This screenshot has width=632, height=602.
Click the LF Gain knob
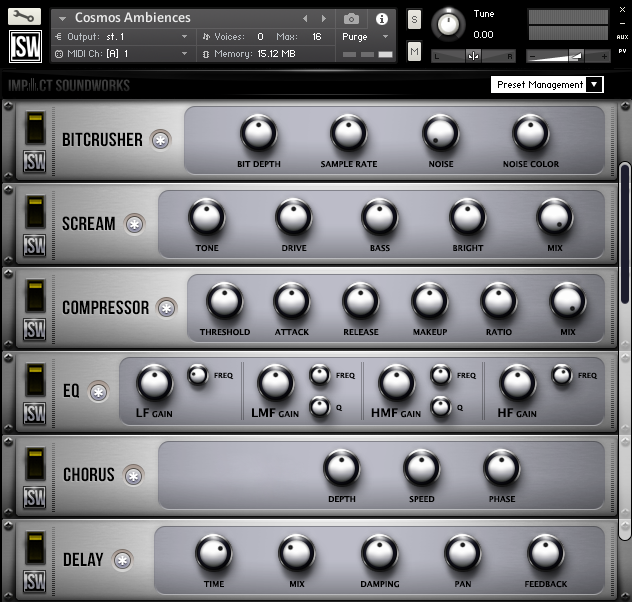pos(155,383)
